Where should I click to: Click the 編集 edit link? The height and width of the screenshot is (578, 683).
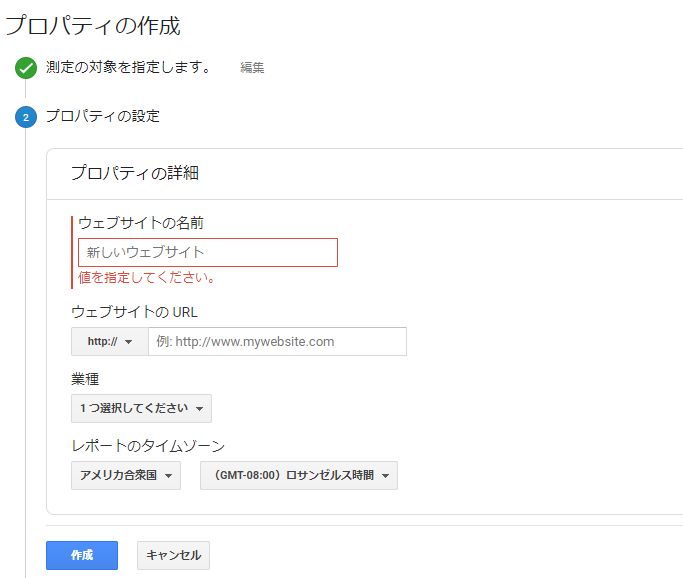(252, 68)
